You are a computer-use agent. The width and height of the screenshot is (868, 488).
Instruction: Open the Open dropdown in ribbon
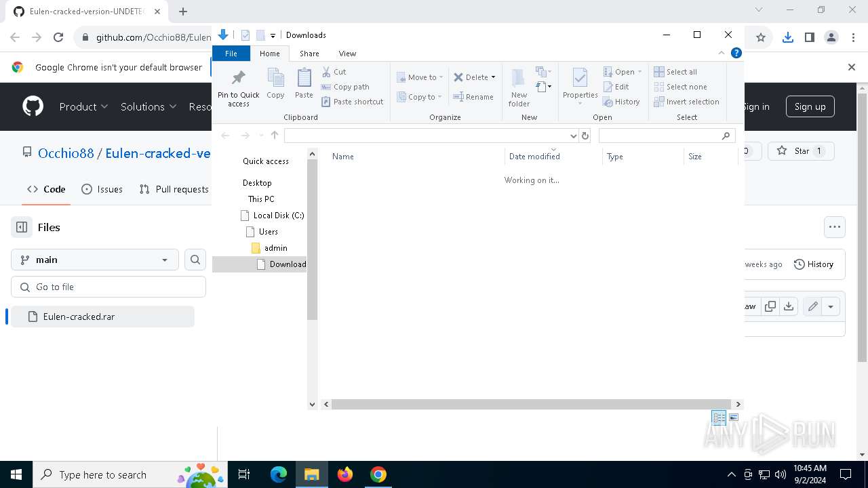(x=623, y=72)
